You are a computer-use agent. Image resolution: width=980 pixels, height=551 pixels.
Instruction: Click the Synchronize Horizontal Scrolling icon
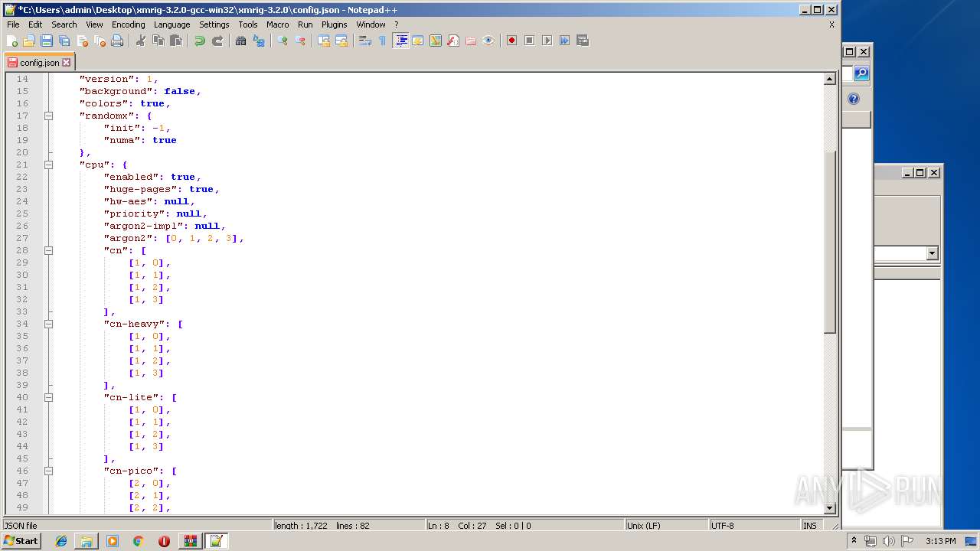tap(341, 41)
